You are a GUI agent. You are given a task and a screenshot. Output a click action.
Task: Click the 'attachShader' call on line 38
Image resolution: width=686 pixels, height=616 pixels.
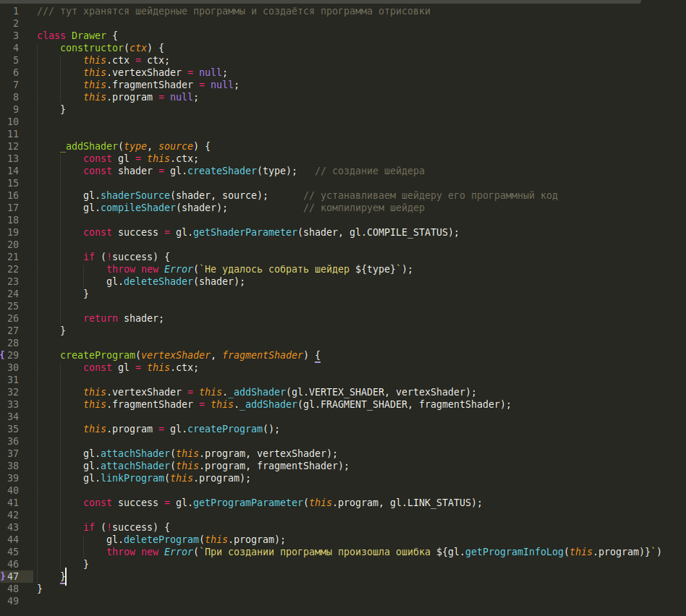(135, 466)
